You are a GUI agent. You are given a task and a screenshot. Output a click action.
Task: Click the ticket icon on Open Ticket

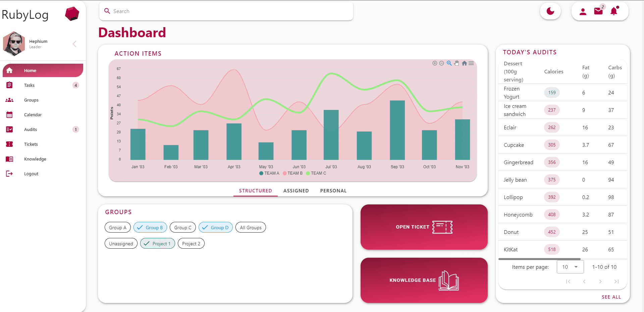click(442, 227)
